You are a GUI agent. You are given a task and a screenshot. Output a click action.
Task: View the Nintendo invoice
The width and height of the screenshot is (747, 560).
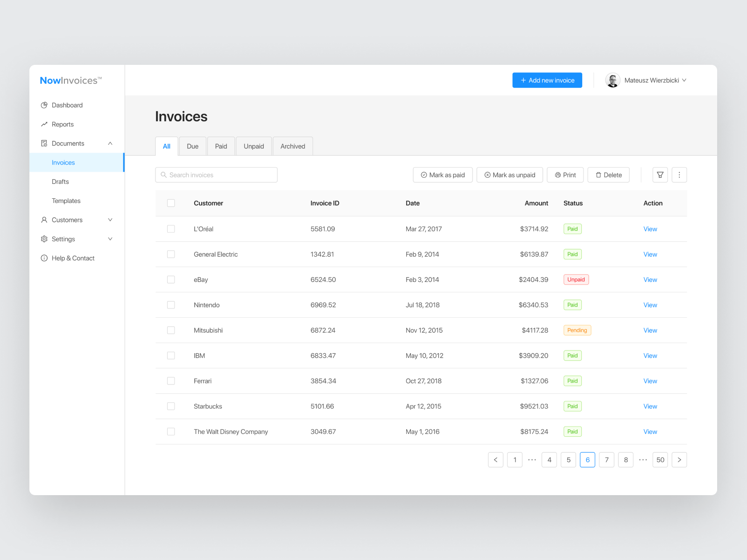click(650, 305)
